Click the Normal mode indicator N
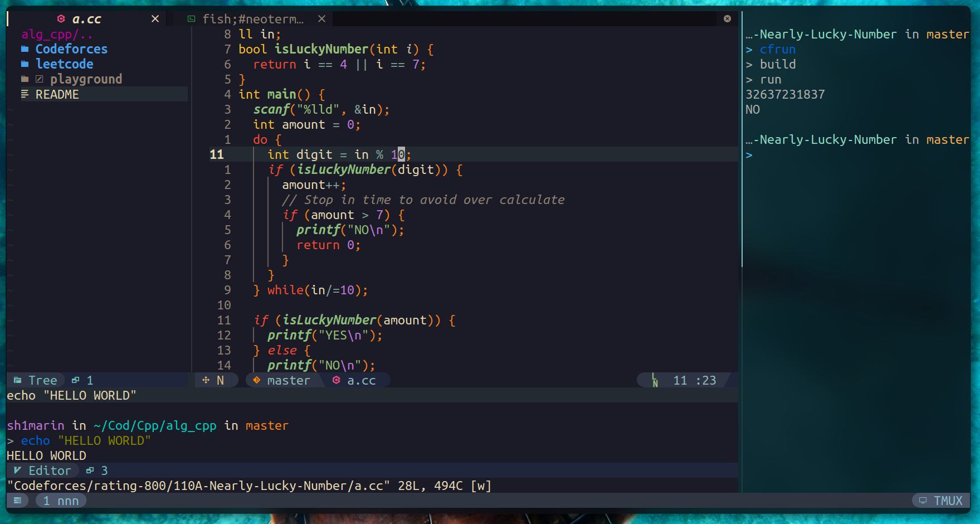The width and height of the screenshot is (980, 524). click(x=221, y=380)
